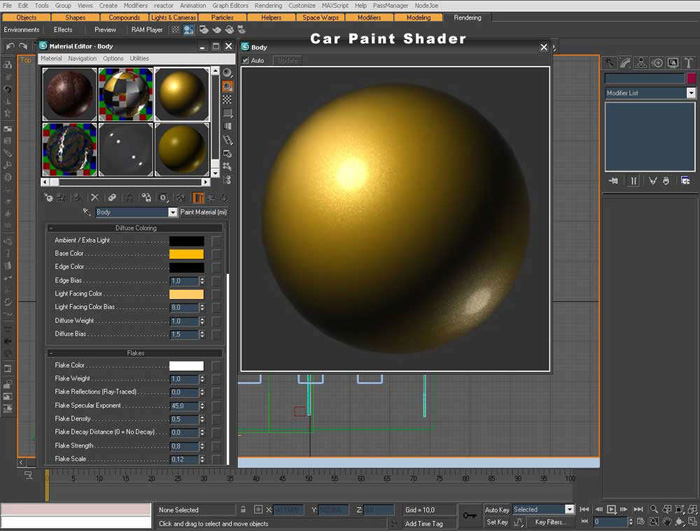Click the Reset Map/Mtl X icon
Viewport: 700px width, 531px height.
point(95,198)
